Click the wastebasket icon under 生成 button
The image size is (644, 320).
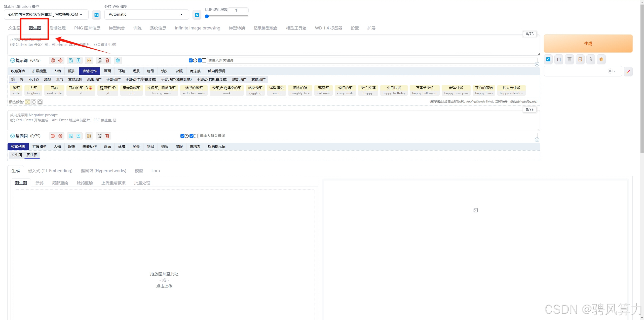pos(569,59)
